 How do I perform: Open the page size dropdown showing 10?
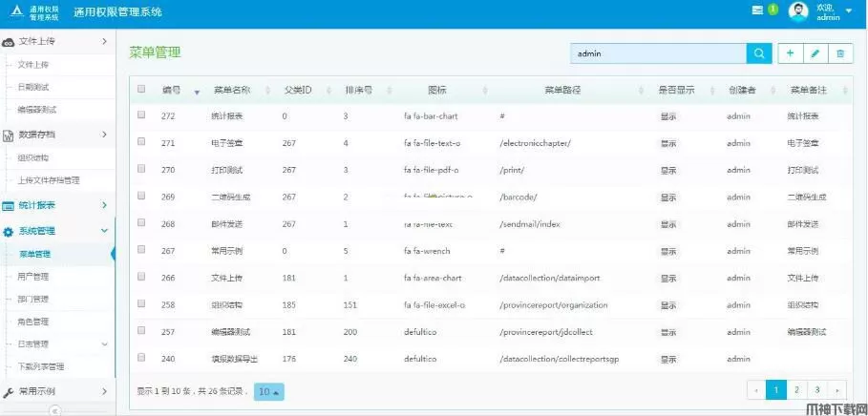[x=268, y=392]
